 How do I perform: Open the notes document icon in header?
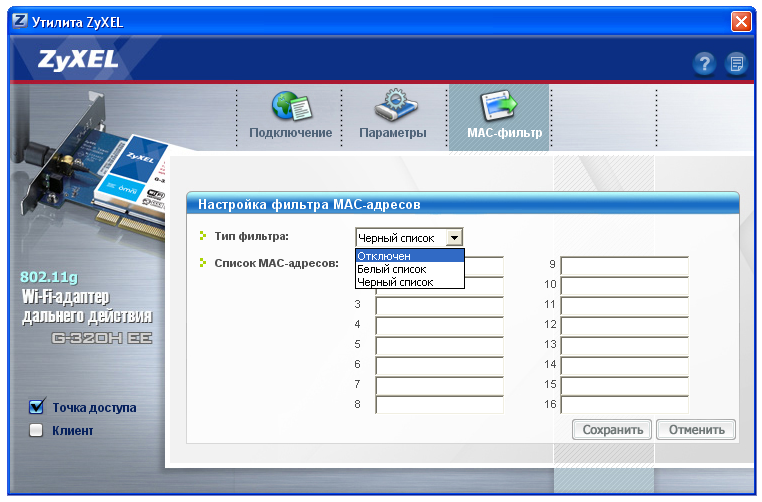point(736,64)
